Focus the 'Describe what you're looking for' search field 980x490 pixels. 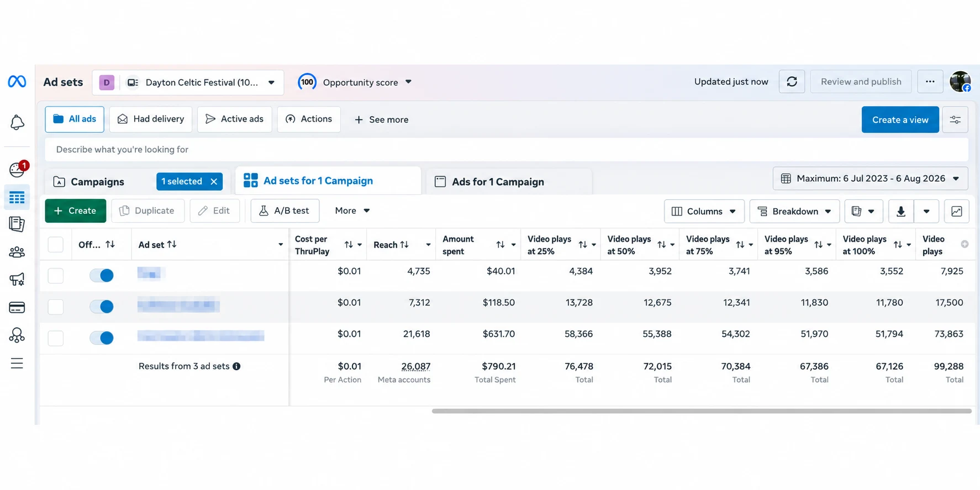507,150
